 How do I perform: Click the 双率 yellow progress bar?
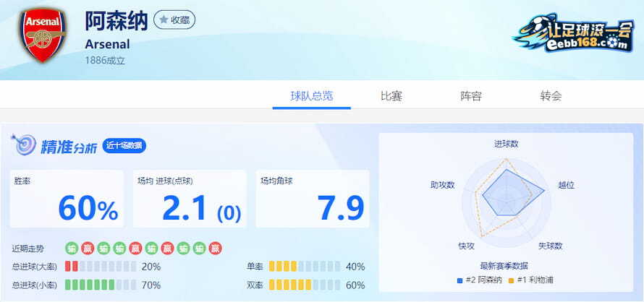(305, 285)
